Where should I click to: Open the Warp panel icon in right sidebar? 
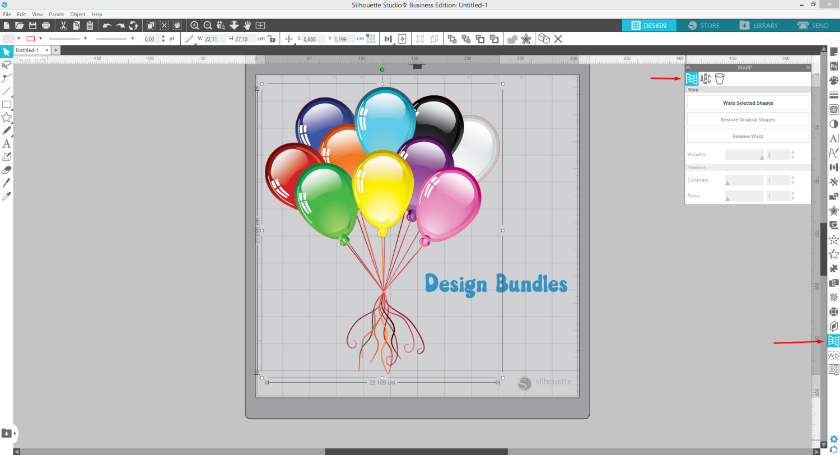834,340
